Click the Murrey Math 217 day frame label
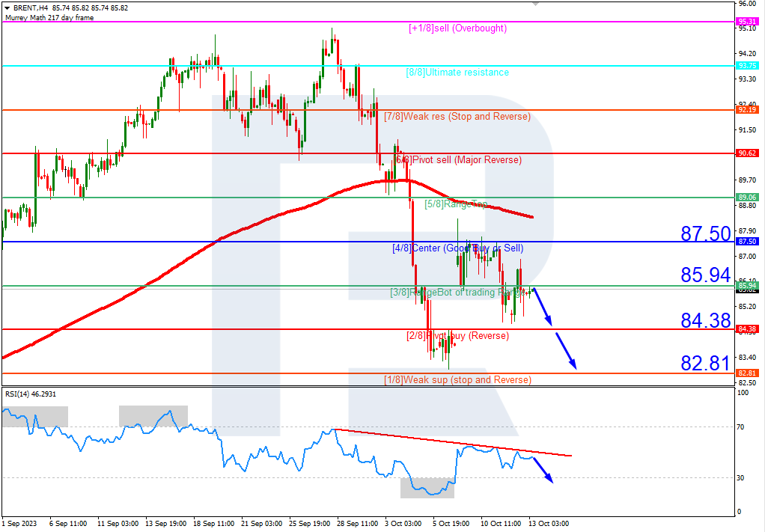The image size is (765, 532). click(x=49, y=17)
